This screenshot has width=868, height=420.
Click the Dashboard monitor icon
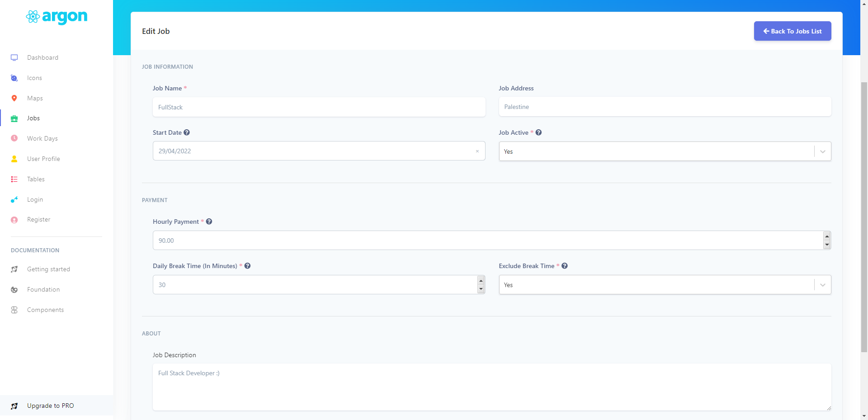[14, 57]
